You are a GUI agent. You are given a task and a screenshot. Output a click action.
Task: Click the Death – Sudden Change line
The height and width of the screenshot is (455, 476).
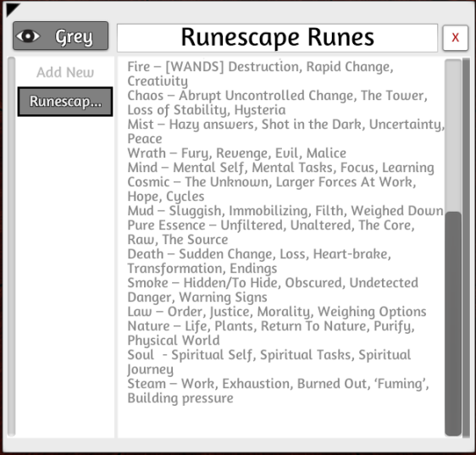[x=259, y=254]
